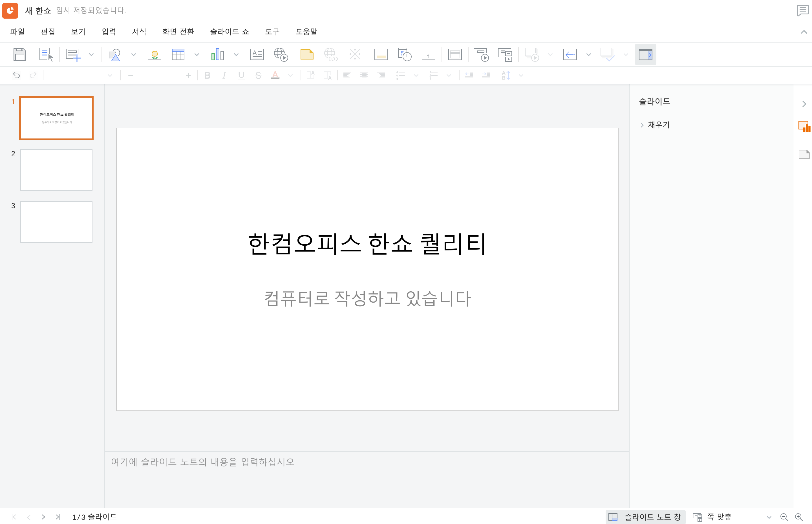
Task: Open the 슬라이드 쇼 menu
Action: pos(229,32)
